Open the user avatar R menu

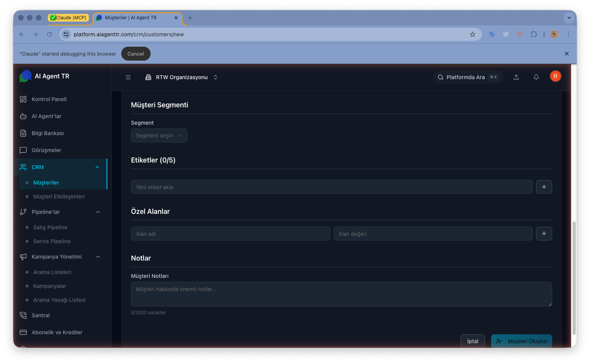click(556, 76)
